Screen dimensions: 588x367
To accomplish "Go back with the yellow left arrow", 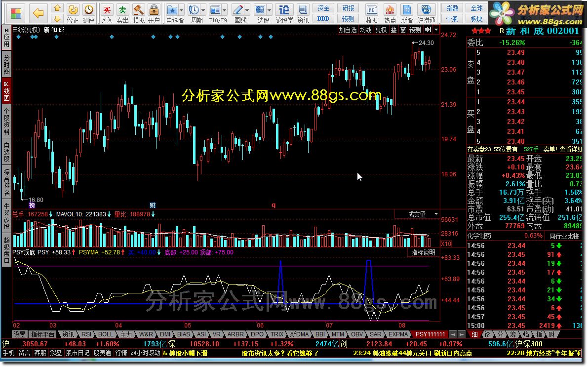I will coord(38,14).
